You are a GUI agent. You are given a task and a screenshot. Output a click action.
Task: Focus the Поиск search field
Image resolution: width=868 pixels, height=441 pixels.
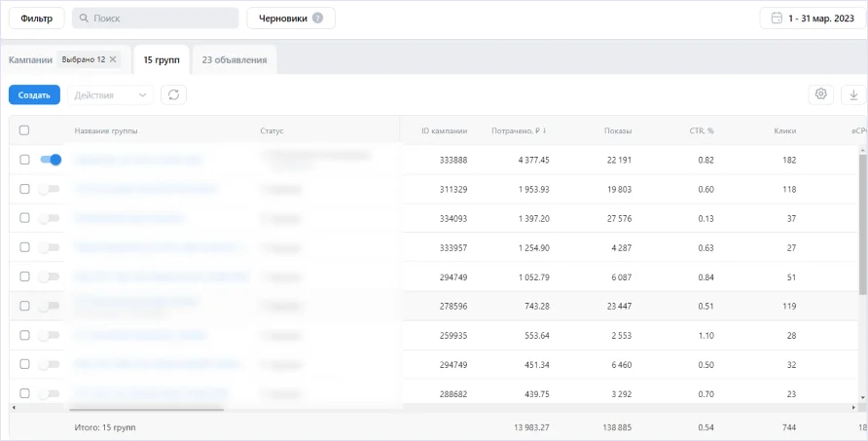tap(156, 18)
